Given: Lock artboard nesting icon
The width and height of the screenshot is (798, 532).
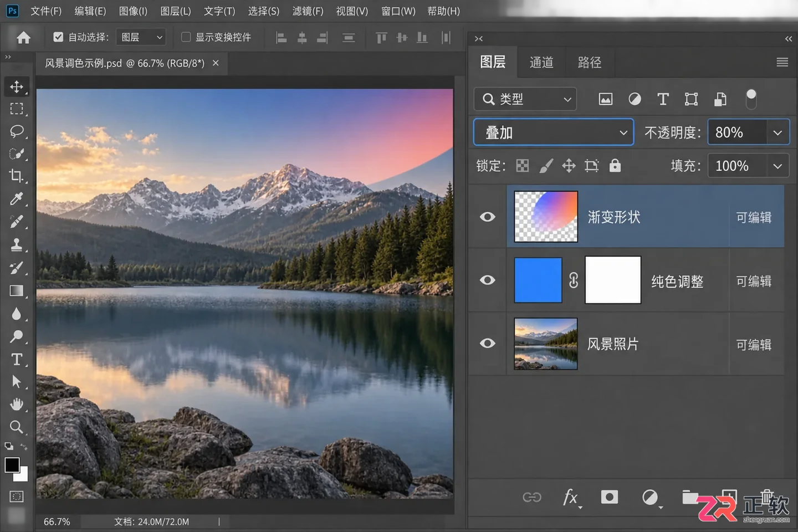Looking at the screenshot, I should click(592, 166).
